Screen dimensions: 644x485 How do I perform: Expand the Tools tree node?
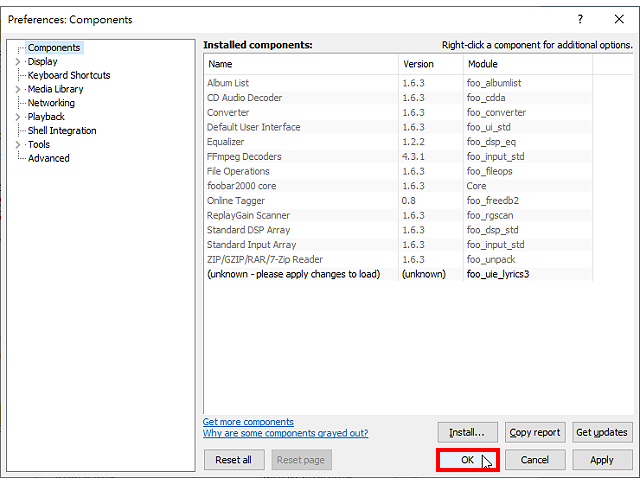[18, 145]
